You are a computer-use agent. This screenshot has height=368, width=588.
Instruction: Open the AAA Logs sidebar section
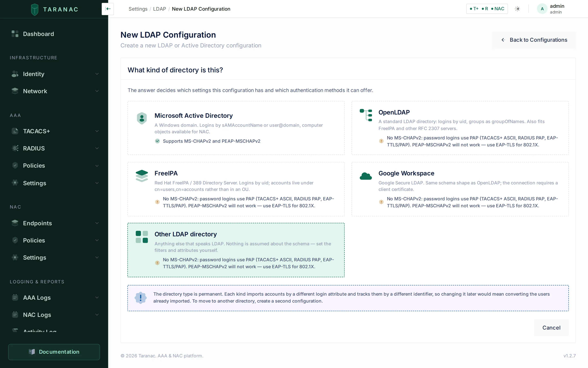[54, 297]
